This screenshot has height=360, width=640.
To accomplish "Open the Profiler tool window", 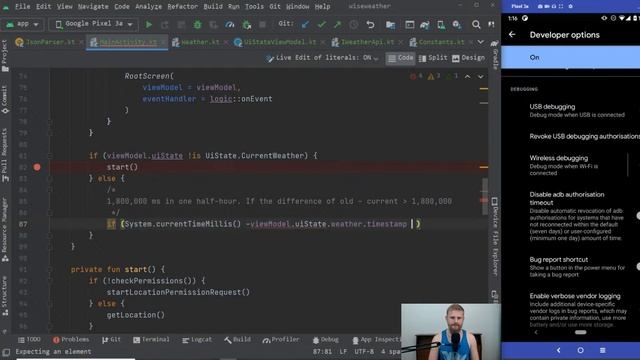I will pyautogui.click(x=281, y=340).
